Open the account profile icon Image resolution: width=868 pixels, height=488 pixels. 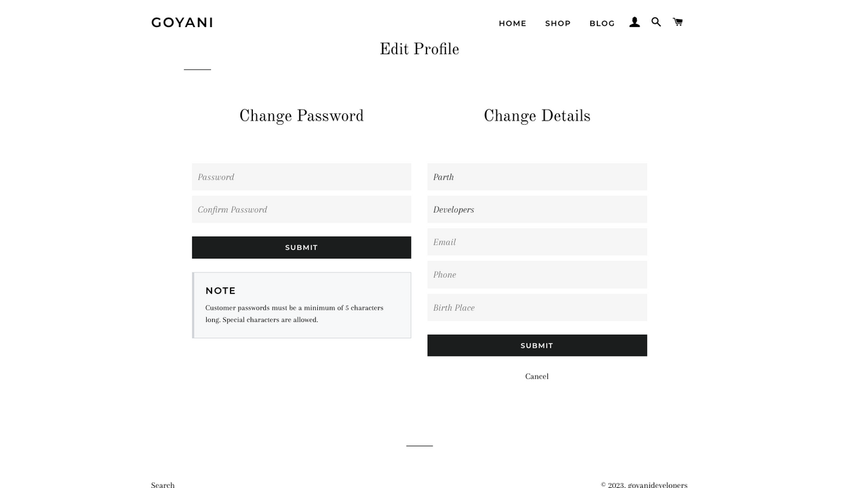[635, 22]
